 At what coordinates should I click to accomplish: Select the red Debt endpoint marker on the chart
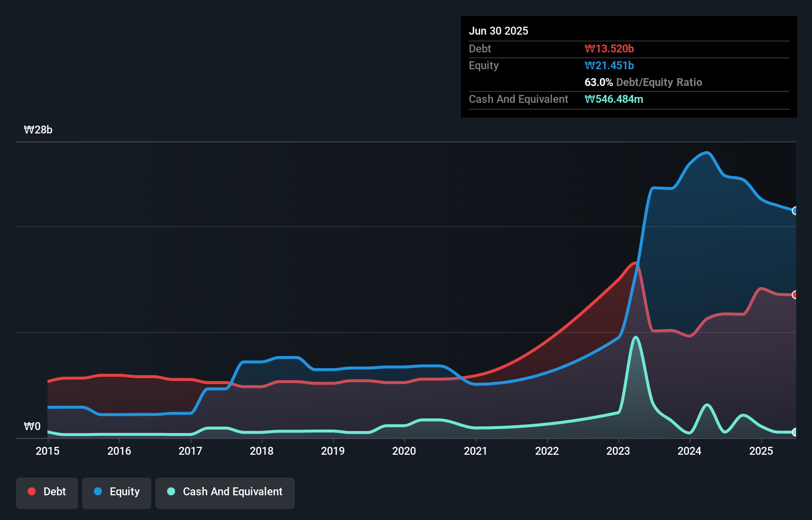tap(795, 294)
